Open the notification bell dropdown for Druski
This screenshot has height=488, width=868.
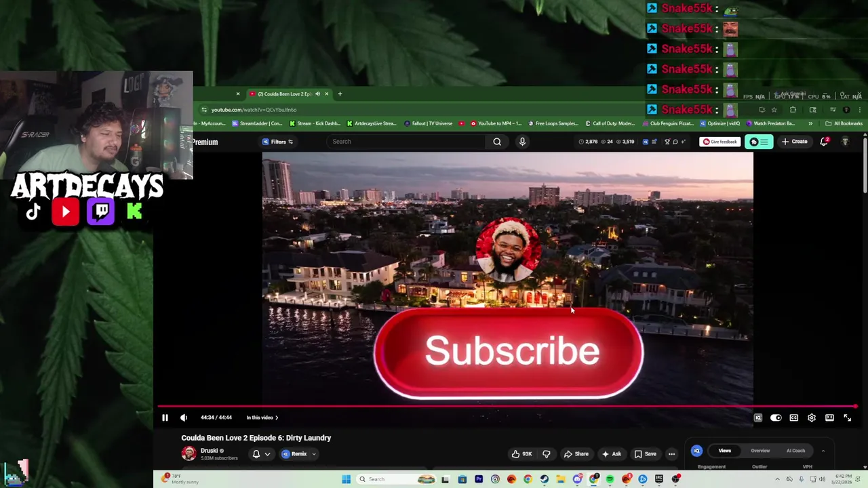click(261, 454)
